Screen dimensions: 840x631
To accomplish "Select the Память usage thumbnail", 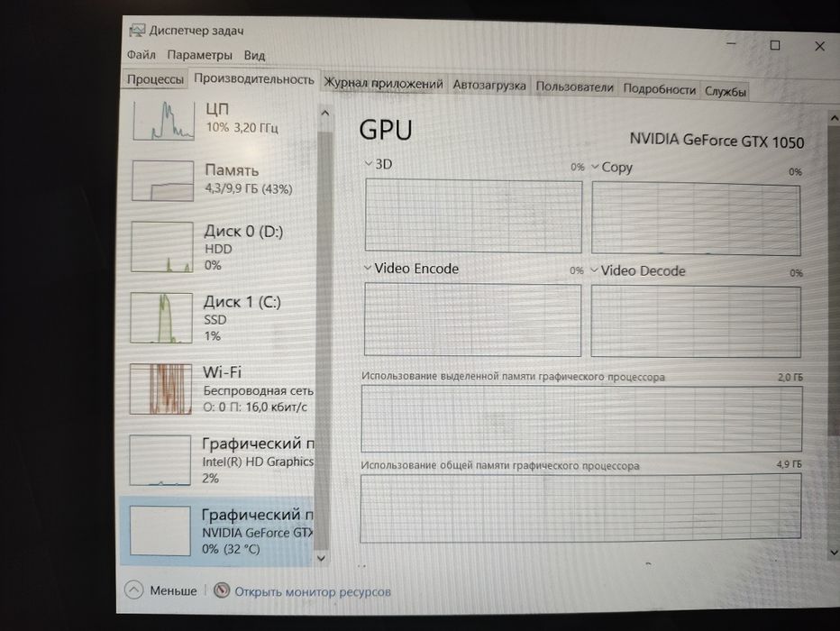I will coord(163,181).
